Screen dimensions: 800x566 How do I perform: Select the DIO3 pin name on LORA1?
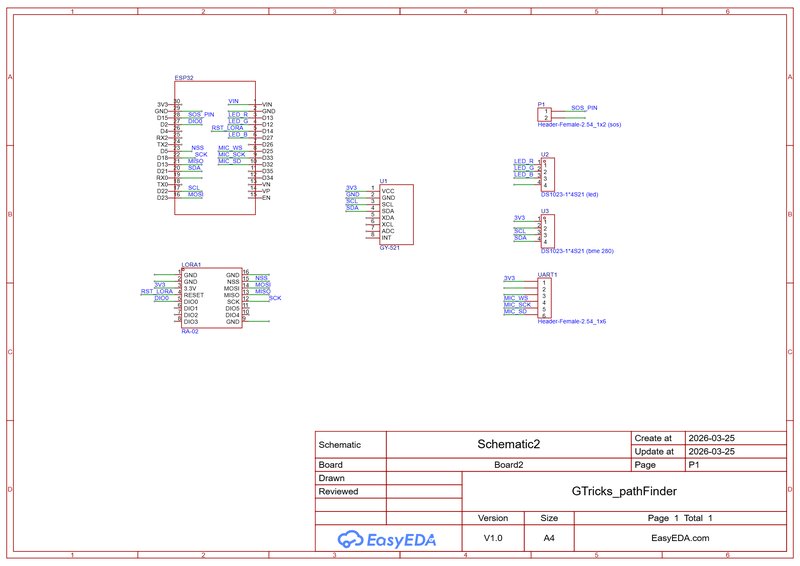point(191,322)
